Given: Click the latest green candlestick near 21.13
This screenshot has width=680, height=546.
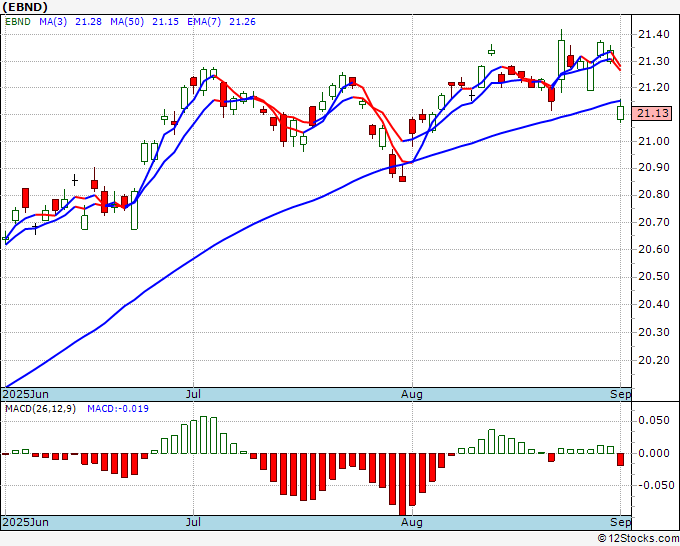Looking at the screenshot, I should coord(621,113).
